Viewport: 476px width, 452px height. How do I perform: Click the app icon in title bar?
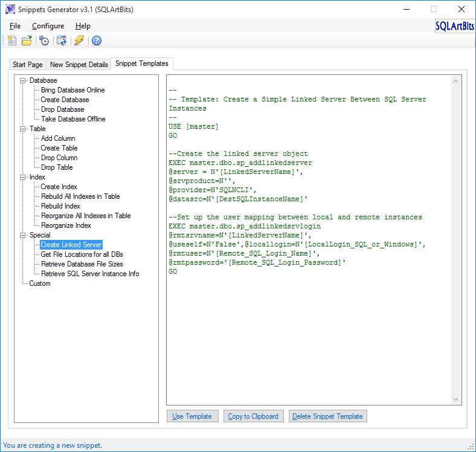click(10, 9)
